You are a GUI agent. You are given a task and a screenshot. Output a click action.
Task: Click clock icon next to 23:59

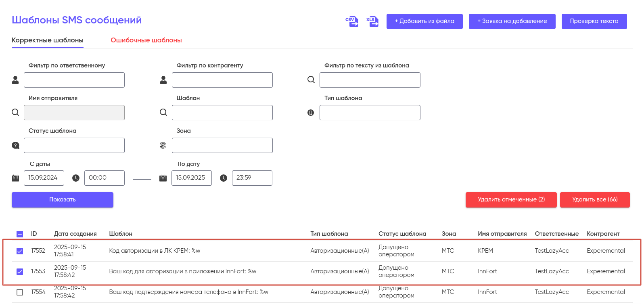pos(224,178)
